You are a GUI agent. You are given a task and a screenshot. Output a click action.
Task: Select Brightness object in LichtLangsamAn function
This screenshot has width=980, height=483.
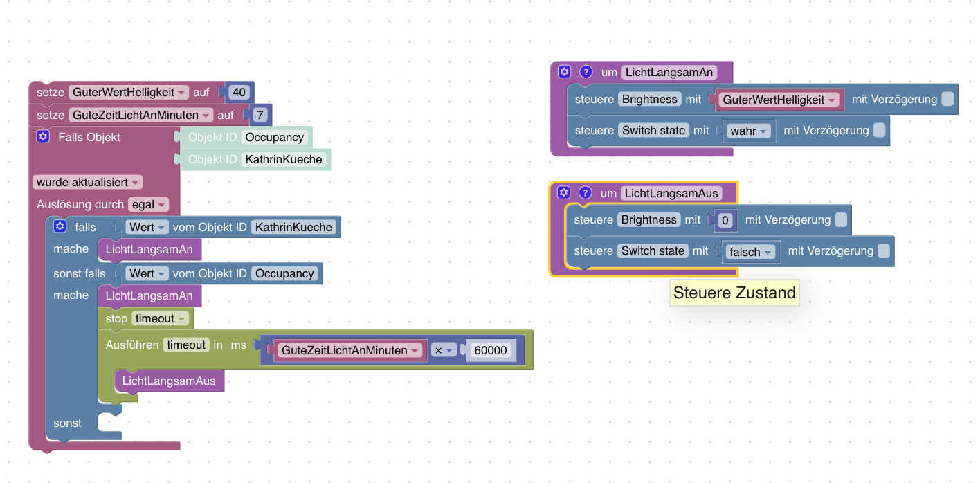click(650, 99)
